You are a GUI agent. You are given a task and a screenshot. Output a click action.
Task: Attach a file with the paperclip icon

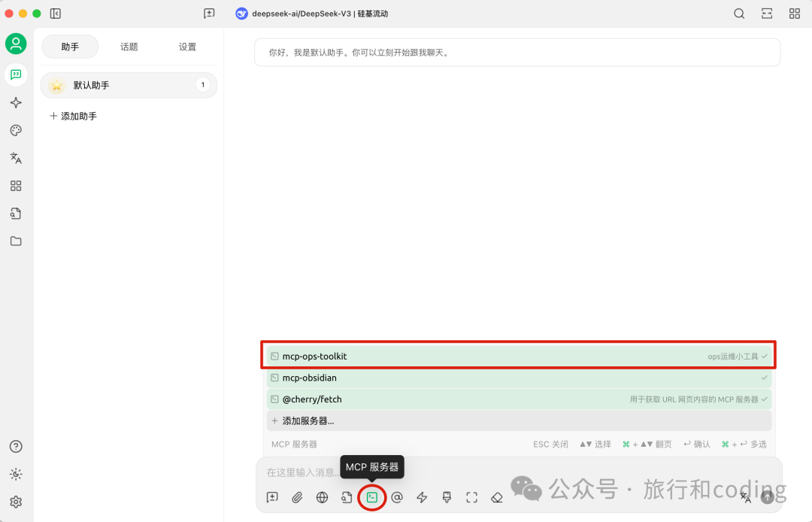pyautogui.click(x=297, y=498)
